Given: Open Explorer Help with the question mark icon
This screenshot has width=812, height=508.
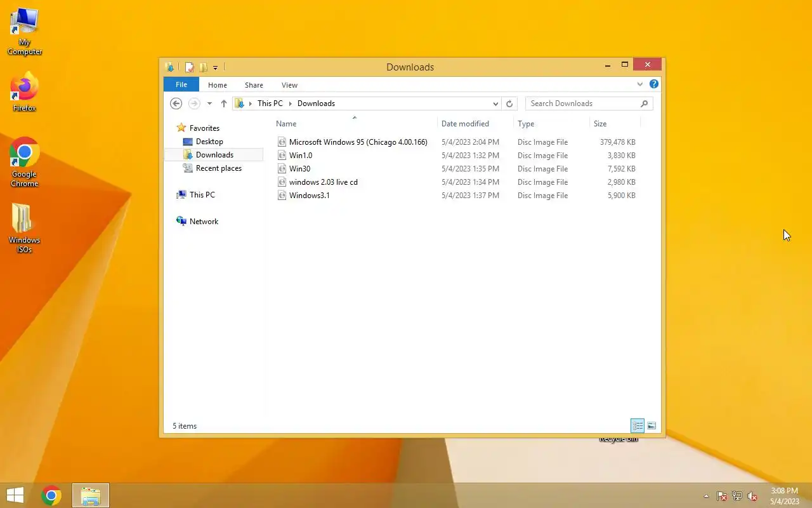Looking at the screenshot, I should pos(654,84).
